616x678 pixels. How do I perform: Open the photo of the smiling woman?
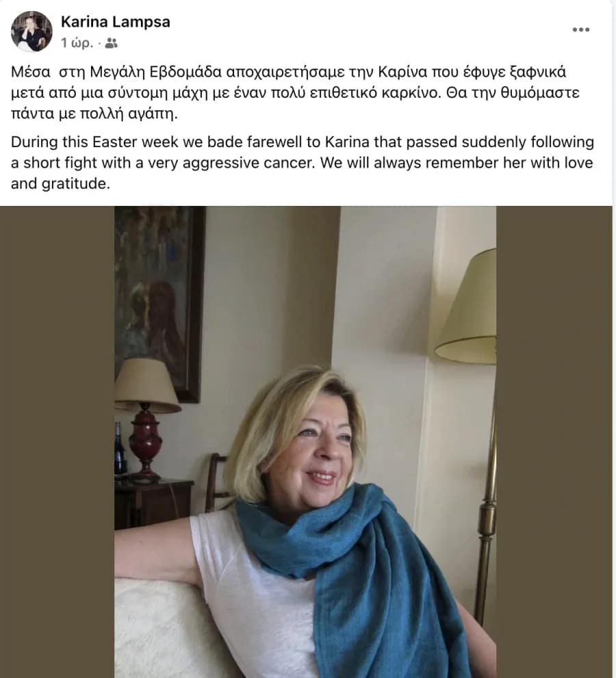305,442
